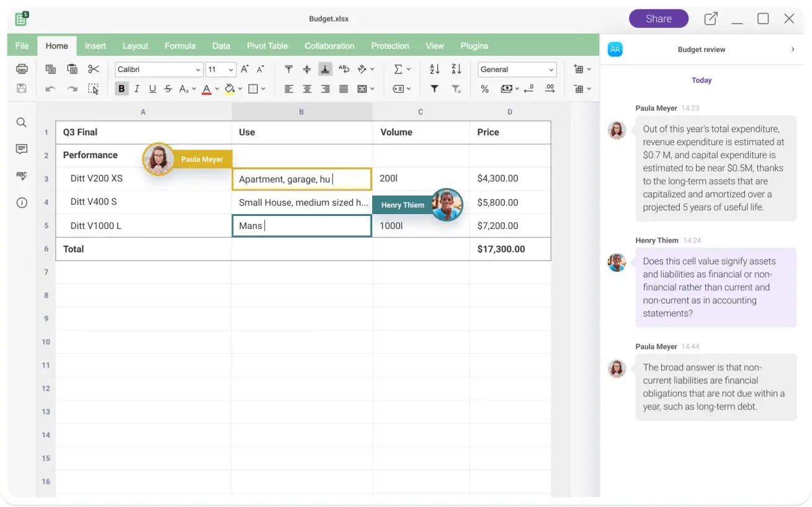Toggle underline formatting
This screenshot has height=507, width=812.
click(152, 89)
